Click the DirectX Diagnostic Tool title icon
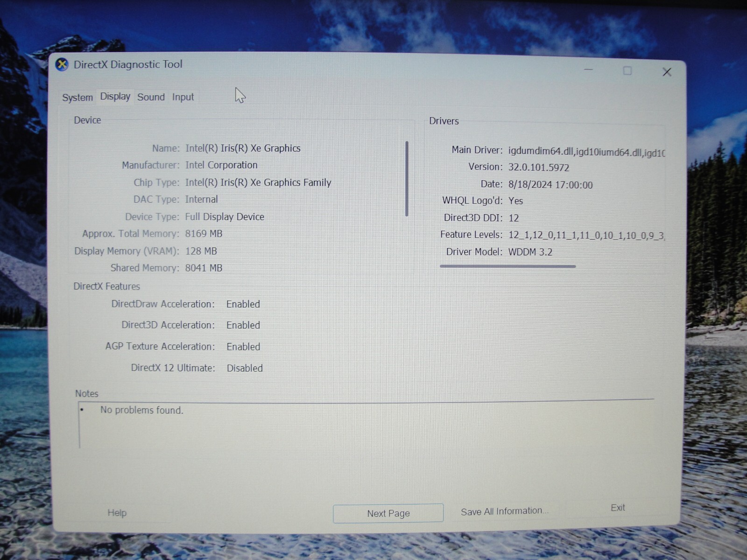The image size is (747, 560). pos(62,64)
